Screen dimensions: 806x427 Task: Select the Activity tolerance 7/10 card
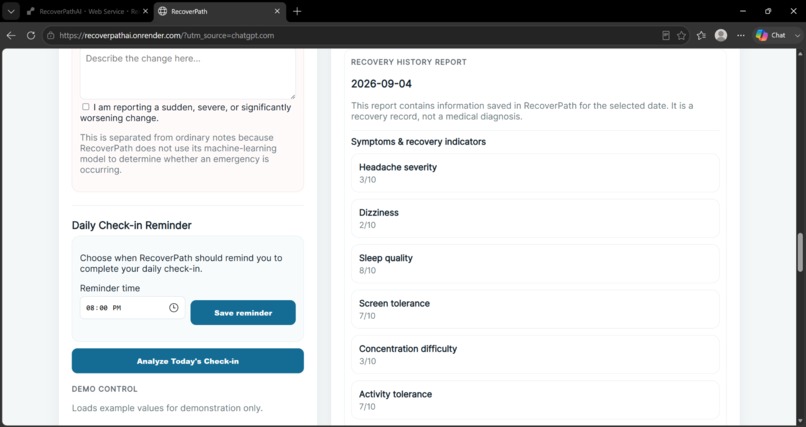[535, 400]
